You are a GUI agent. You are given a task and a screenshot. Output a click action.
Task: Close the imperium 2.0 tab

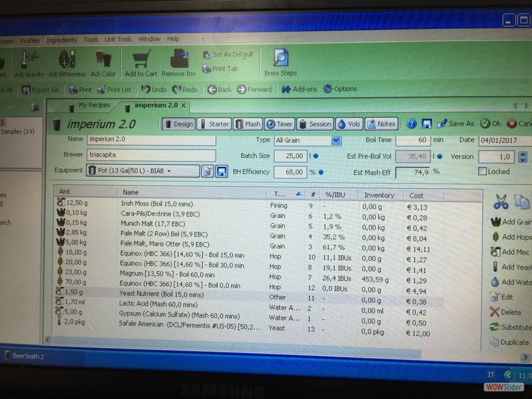pyautogui.click(x=183, y=105)
